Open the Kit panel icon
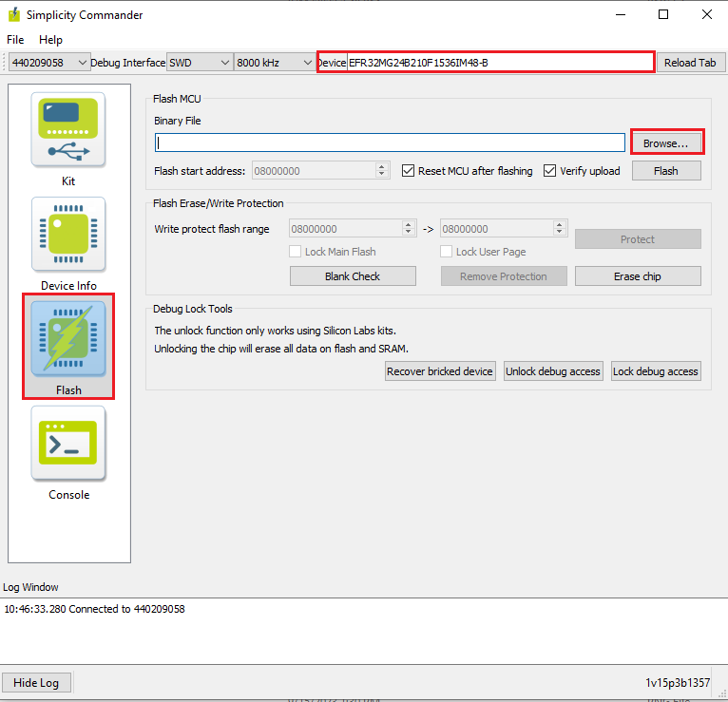 (x=68, y=130)
